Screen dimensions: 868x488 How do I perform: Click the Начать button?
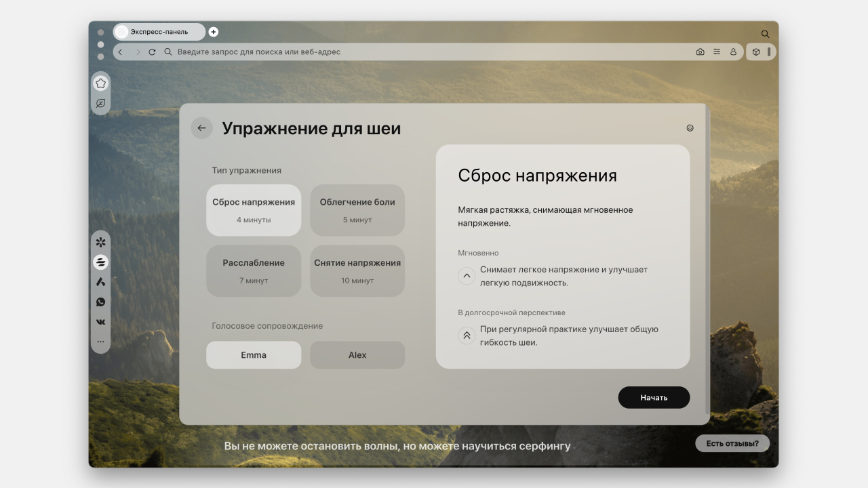654,398
